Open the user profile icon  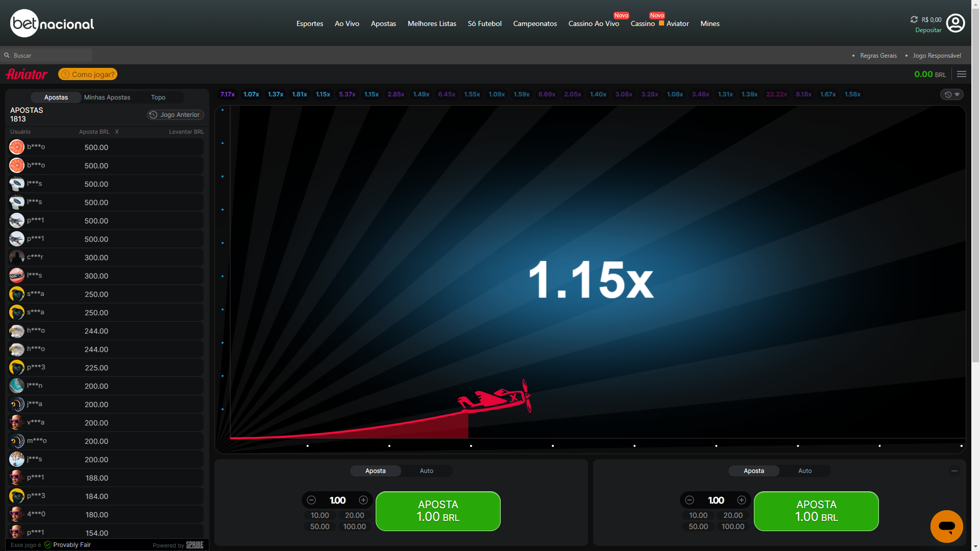pyautogui.click(x=955, y=23)
